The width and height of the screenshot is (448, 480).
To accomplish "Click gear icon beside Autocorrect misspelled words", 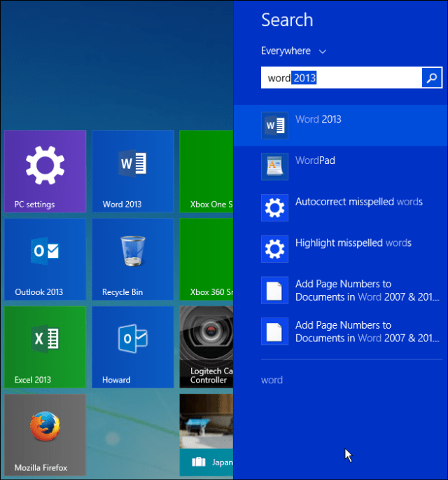I will point(274,208).
